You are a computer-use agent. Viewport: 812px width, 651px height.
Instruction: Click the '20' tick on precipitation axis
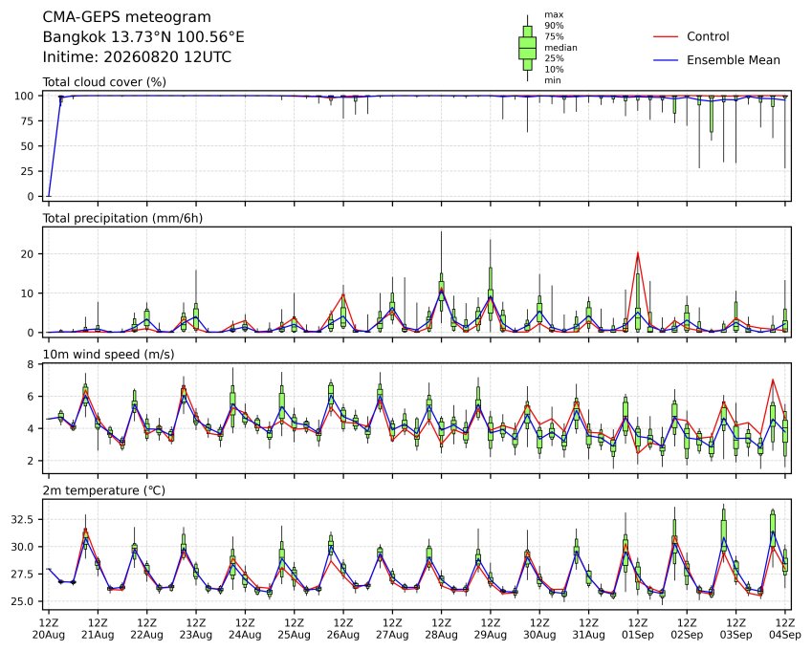coord(27,254)
